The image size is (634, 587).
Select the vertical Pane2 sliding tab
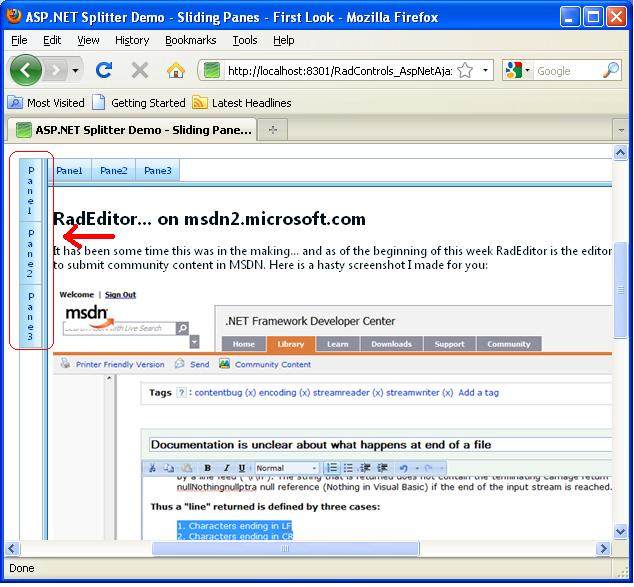[x=30, y=253]
